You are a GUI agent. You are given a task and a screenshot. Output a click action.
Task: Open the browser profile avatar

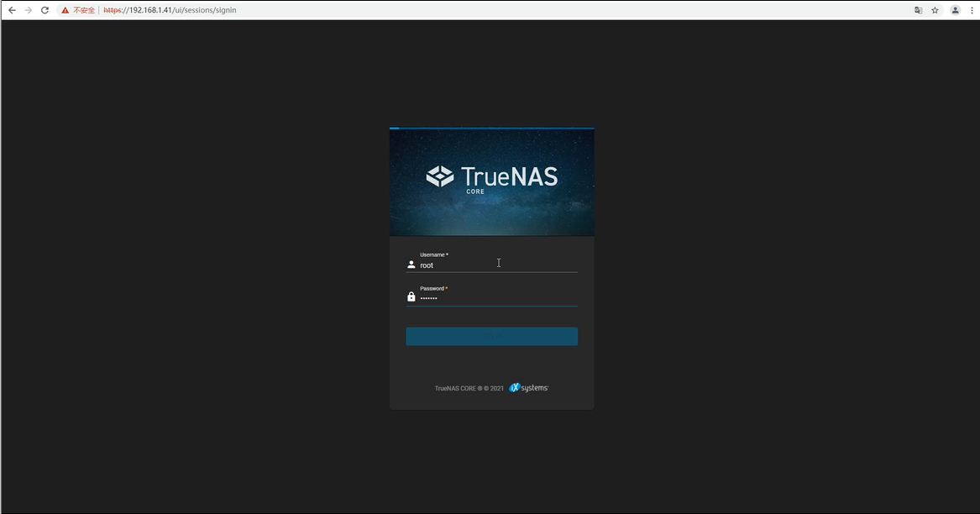coord(956,10)
